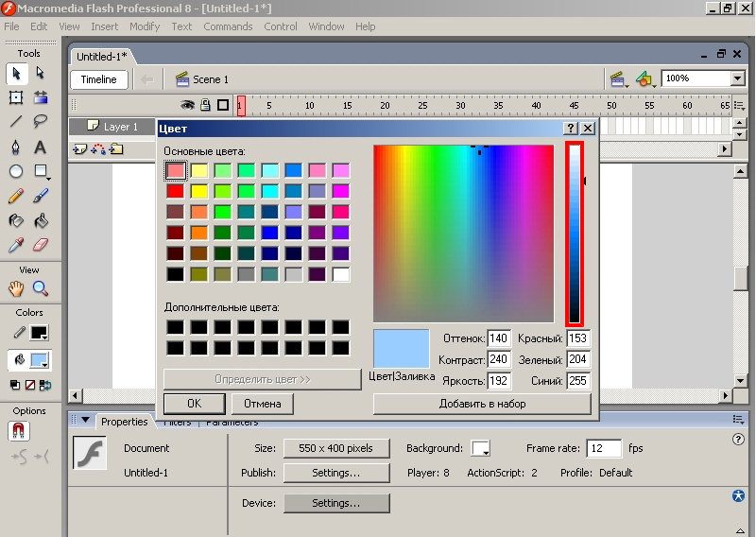The image size is (756, 537).
Task: Open the timeline options menu icon
Action: point(738,105)
